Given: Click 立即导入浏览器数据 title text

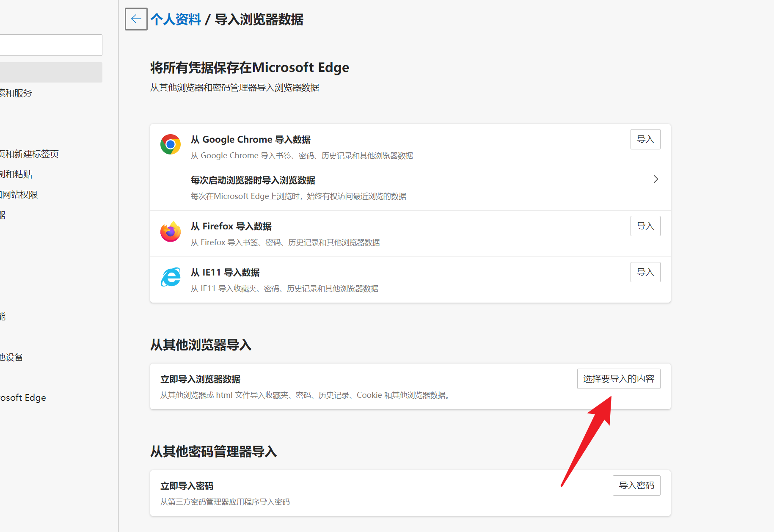Looking at the screenshot, I should pos(200,379).
